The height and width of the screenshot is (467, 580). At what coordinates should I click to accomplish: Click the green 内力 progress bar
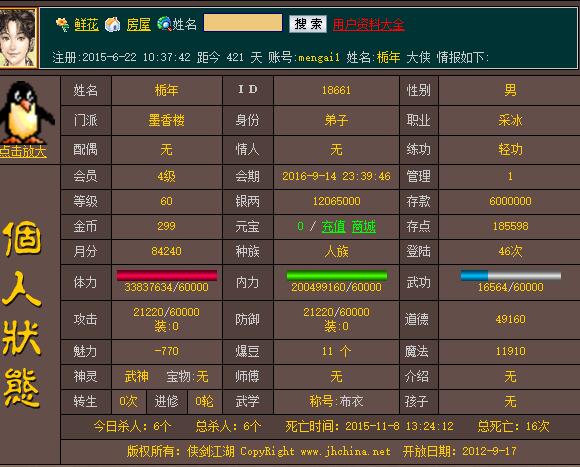point(337,275)
